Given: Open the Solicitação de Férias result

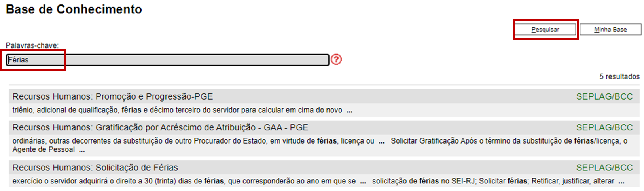Looking at the screenshot, I should (95, 168).
